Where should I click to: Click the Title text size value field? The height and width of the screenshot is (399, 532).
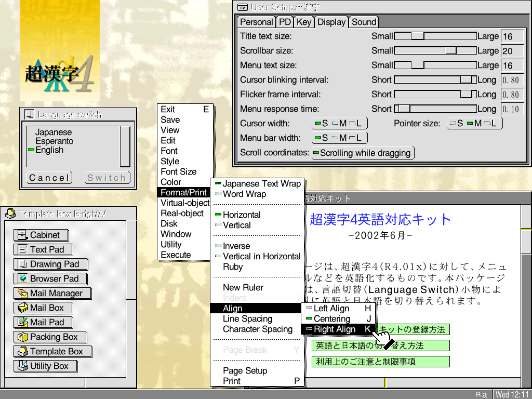511,36
